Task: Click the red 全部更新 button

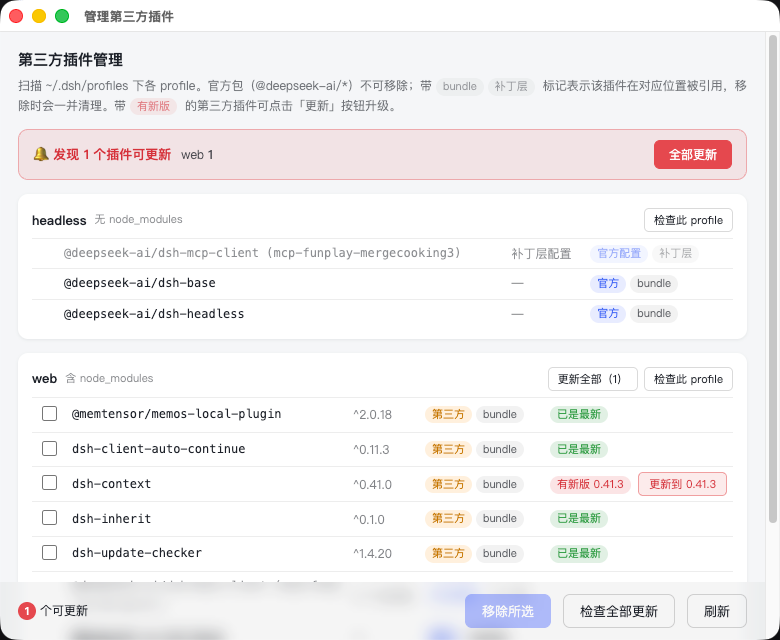Action: click(x=692, y=155)
